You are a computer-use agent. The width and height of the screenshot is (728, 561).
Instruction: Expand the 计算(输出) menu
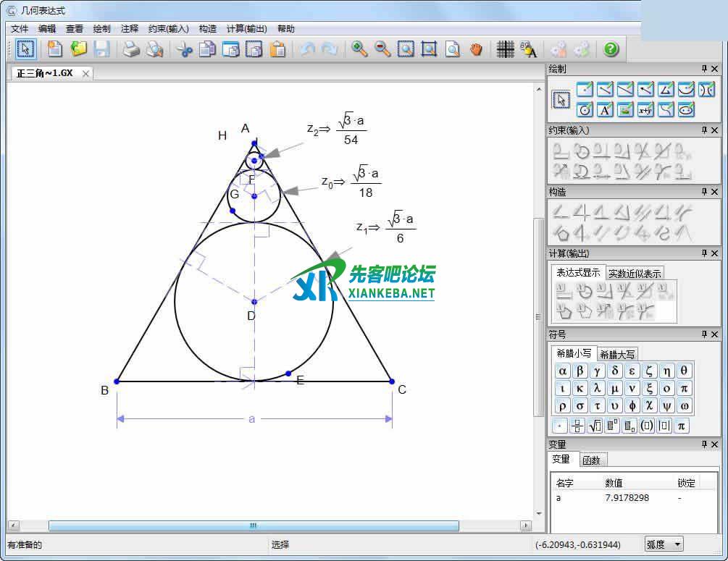click(x=246, y=29)
